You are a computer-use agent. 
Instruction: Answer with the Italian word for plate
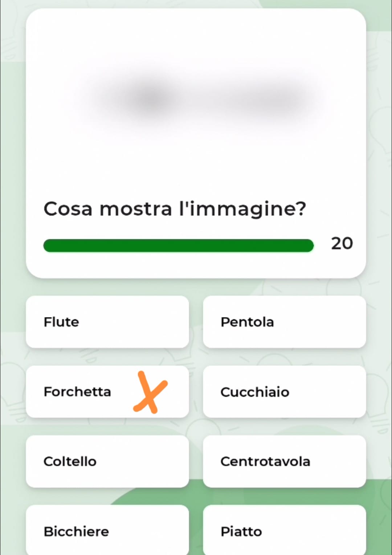coord(284,531)
